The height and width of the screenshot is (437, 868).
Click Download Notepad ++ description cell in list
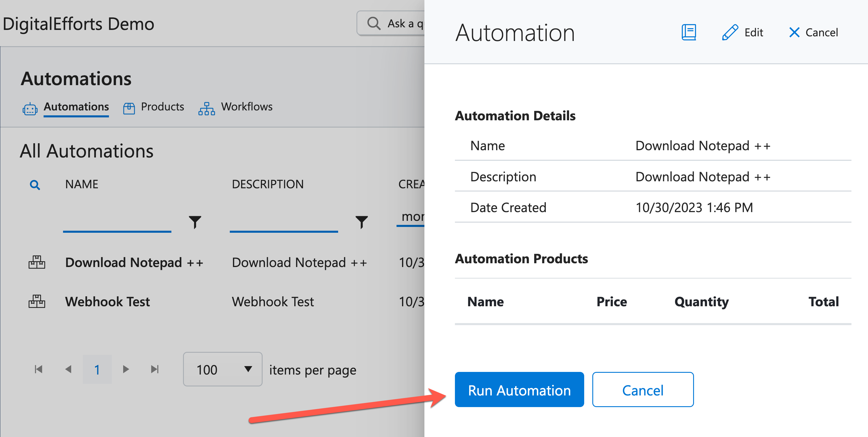(299, 262)
